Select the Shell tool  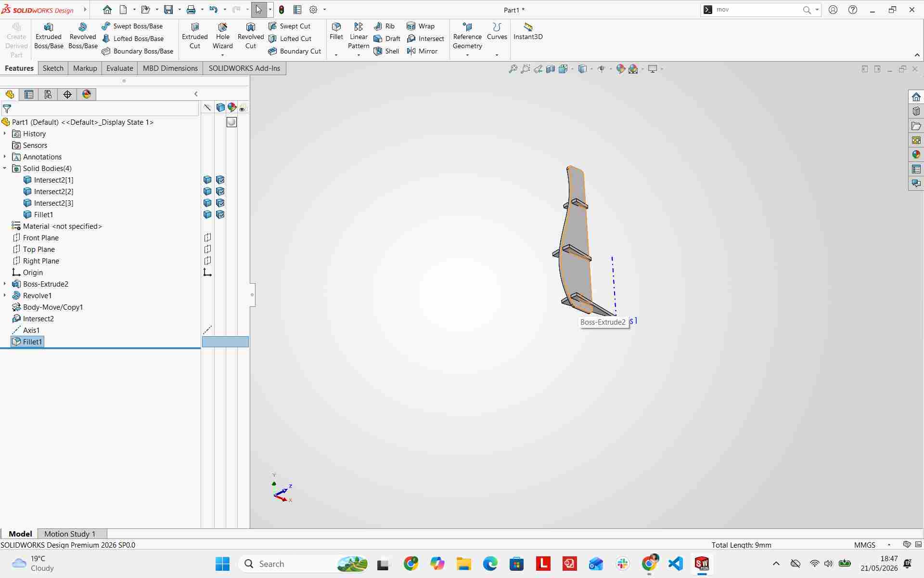tap(386, 51)
